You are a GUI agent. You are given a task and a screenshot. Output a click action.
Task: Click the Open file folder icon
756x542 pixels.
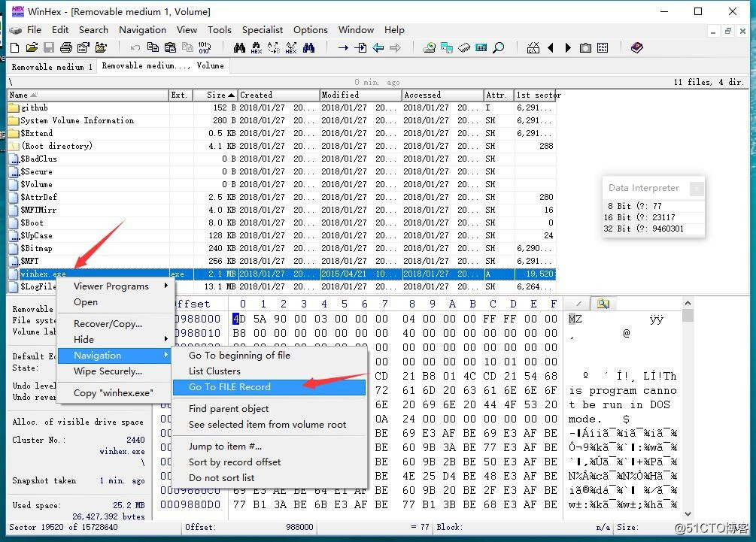click(x=32, y=47)
